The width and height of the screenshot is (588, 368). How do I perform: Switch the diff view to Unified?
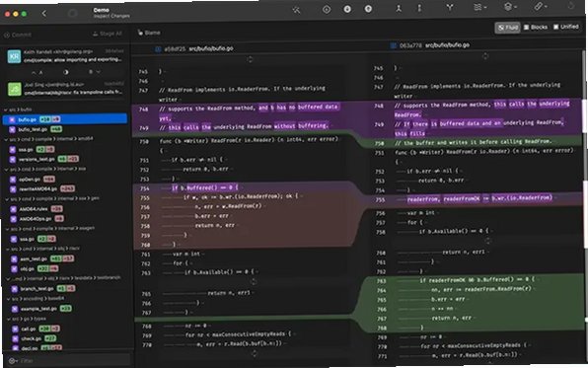pos(566,27)
